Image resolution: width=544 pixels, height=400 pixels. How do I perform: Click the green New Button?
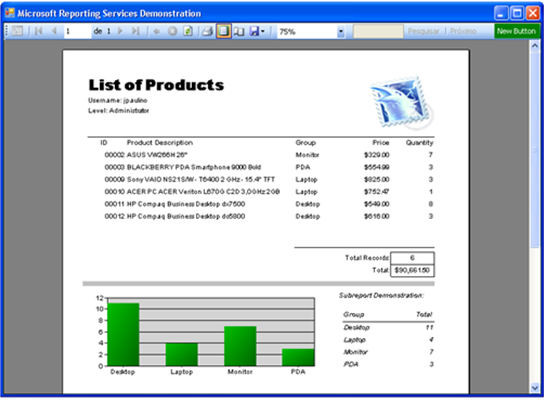click(517, 31)
